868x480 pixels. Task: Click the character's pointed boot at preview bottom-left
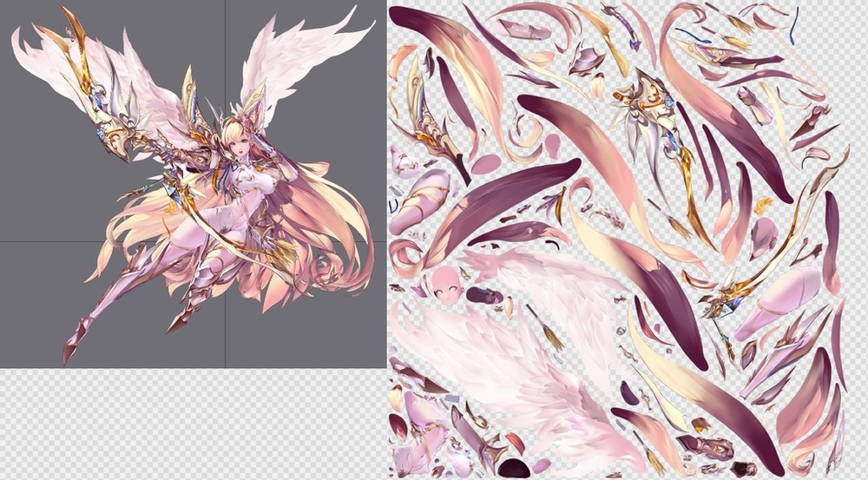coord(72,345)
